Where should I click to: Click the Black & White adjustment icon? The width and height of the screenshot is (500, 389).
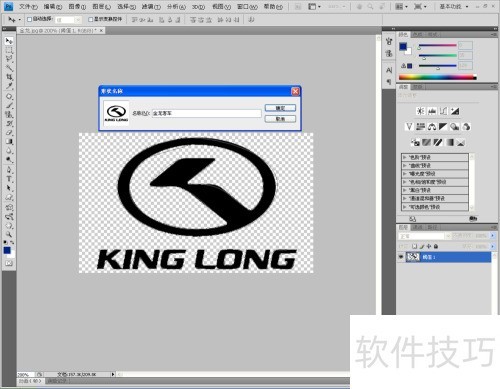tap(443, 127)
